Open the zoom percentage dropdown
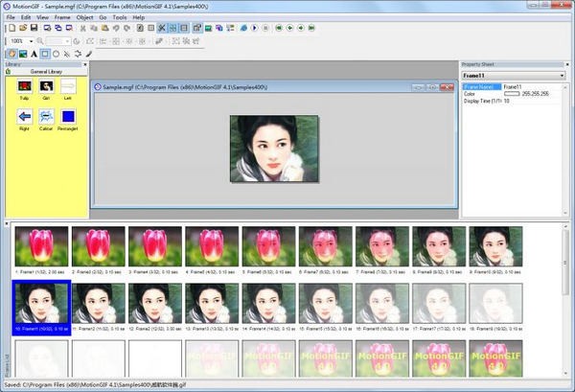This screenshot has height=392, width=575. [33, 41]
